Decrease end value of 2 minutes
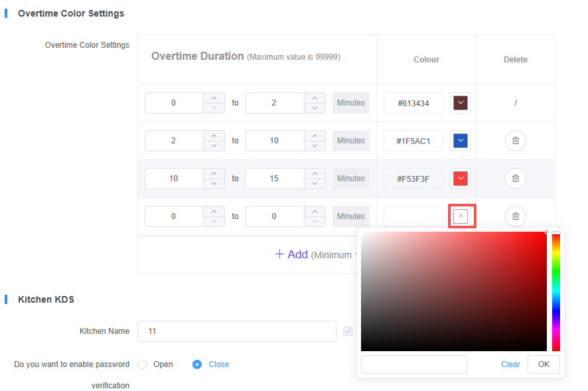 315,108
